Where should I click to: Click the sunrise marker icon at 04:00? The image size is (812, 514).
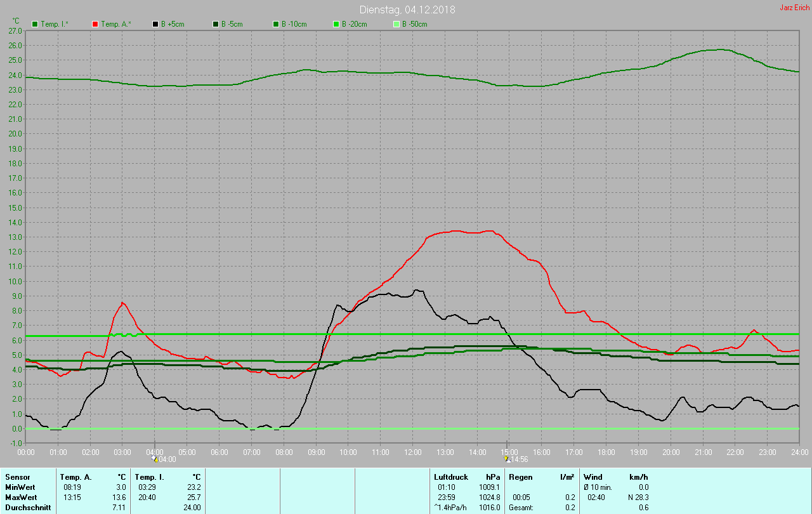point(154,458)
